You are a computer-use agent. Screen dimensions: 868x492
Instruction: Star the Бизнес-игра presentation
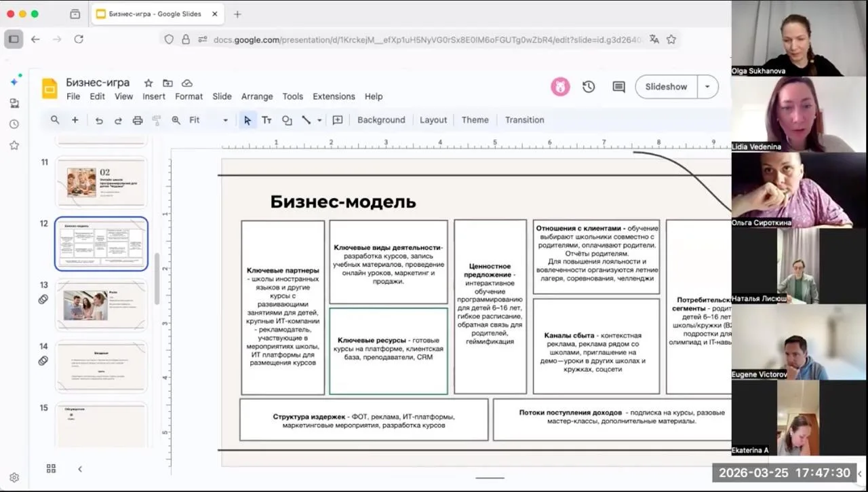point(149,83)
